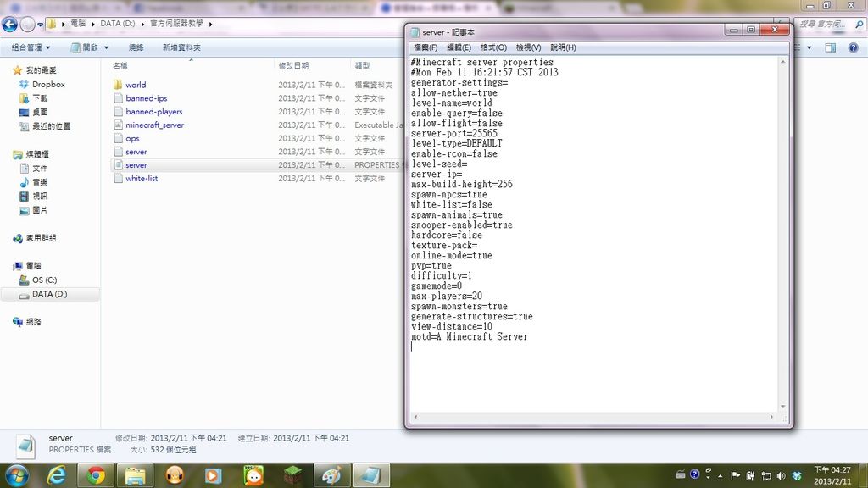Toggle the Explorer preview pane icon
The height and width of the screenshot is (488, 868).
(x=831, y=48)
